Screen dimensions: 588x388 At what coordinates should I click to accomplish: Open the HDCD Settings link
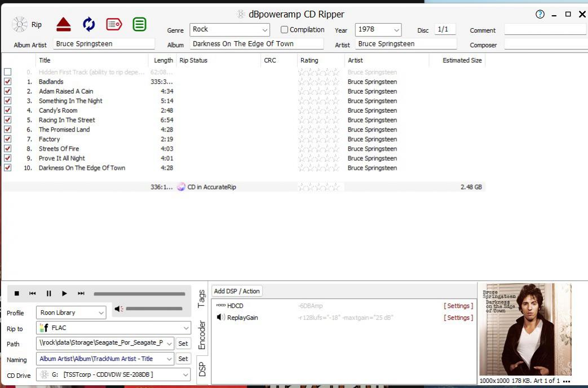[458, 306]
